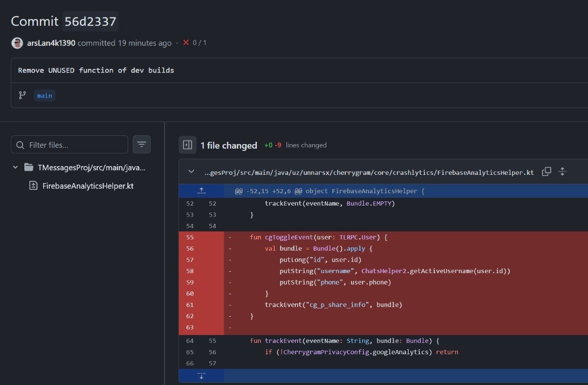Click the modified file icon beside FirebaseAnalyticsHelper.kt
Screen dimensions: 588x385
(33, 186)
